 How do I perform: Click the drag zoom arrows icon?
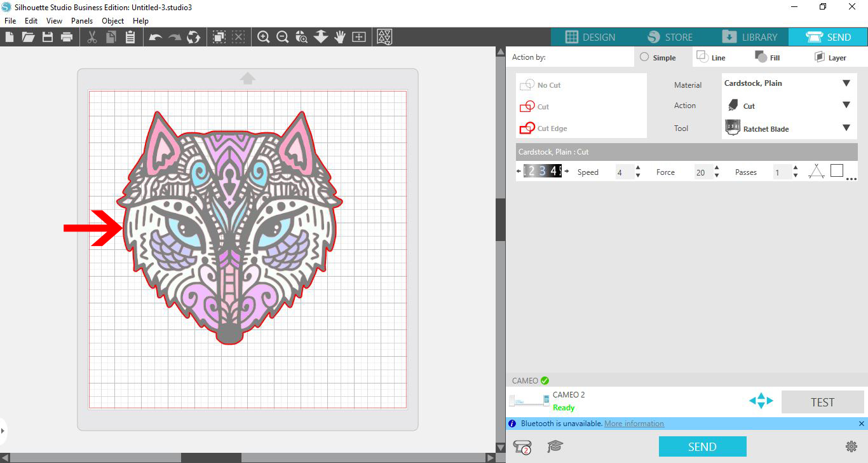point(321,37)
